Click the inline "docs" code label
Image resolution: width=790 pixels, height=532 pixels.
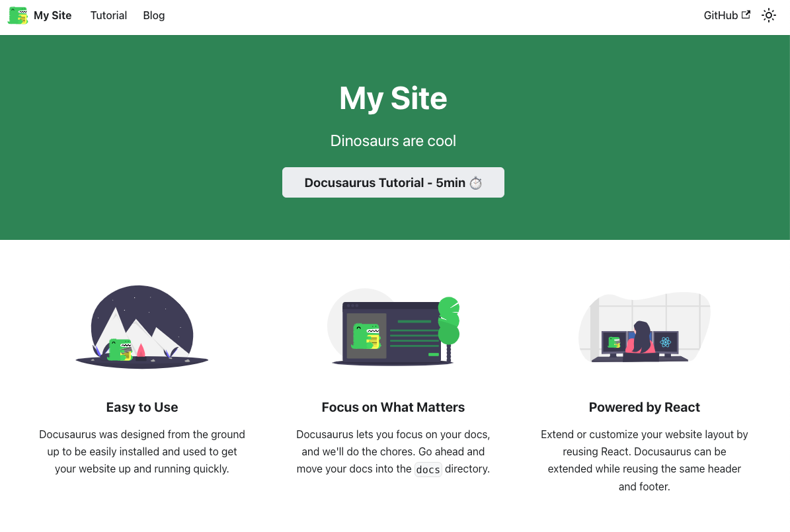[x=428, y=469]
